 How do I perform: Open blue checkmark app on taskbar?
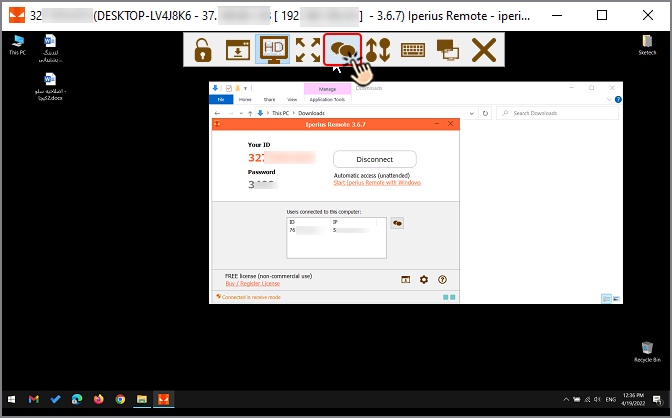[x=55, y=399]
